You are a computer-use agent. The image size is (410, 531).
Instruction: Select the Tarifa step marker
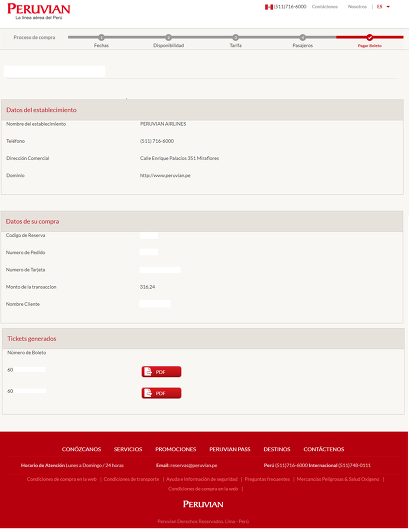[x=235, y=37]
